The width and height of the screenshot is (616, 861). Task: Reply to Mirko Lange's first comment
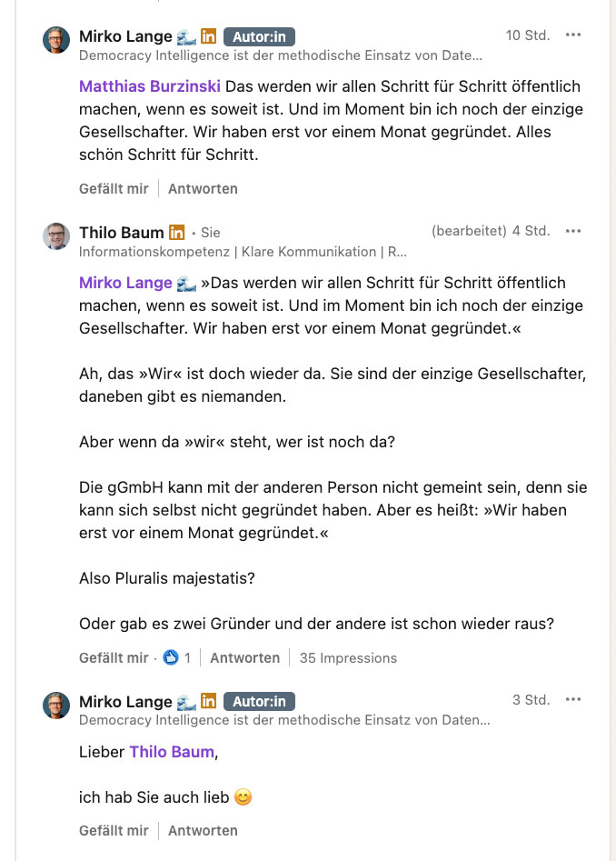tap(203, 188)
